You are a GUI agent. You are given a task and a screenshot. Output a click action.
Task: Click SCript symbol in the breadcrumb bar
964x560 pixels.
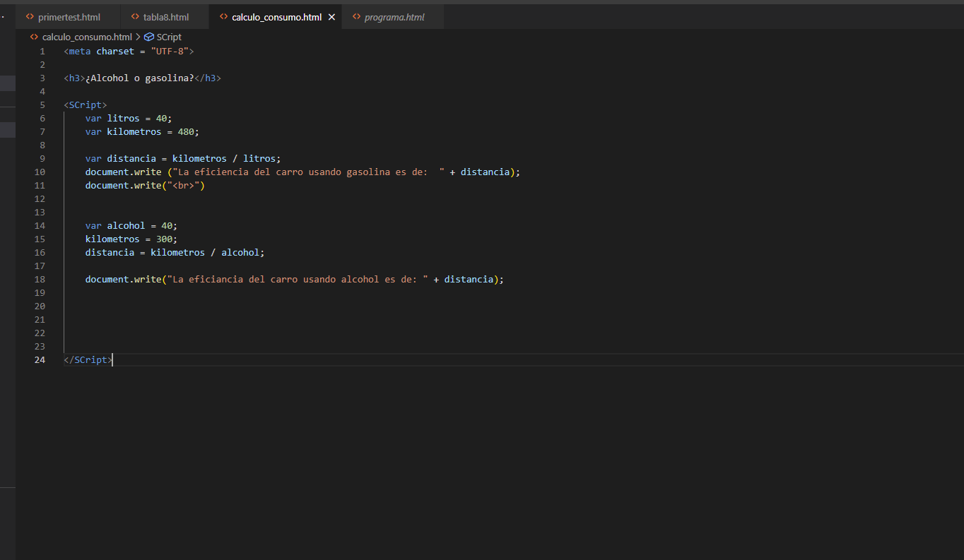[169, 37]
